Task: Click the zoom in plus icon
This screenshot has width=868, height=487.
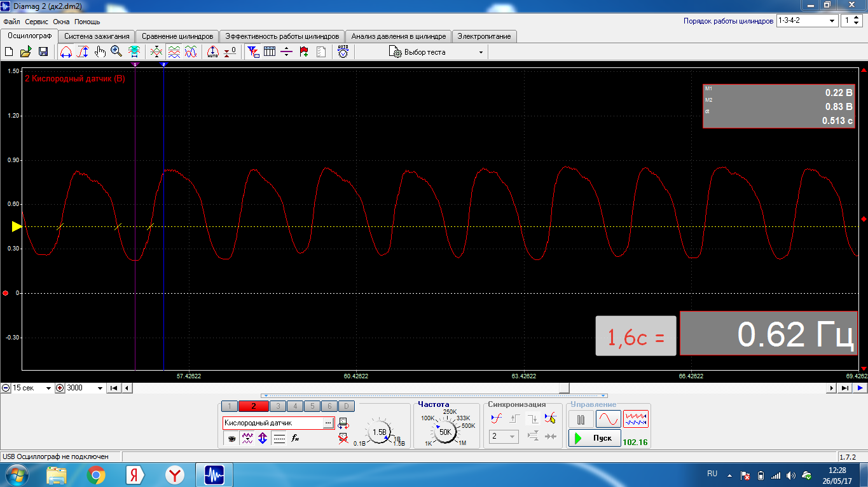Action: 60,388
